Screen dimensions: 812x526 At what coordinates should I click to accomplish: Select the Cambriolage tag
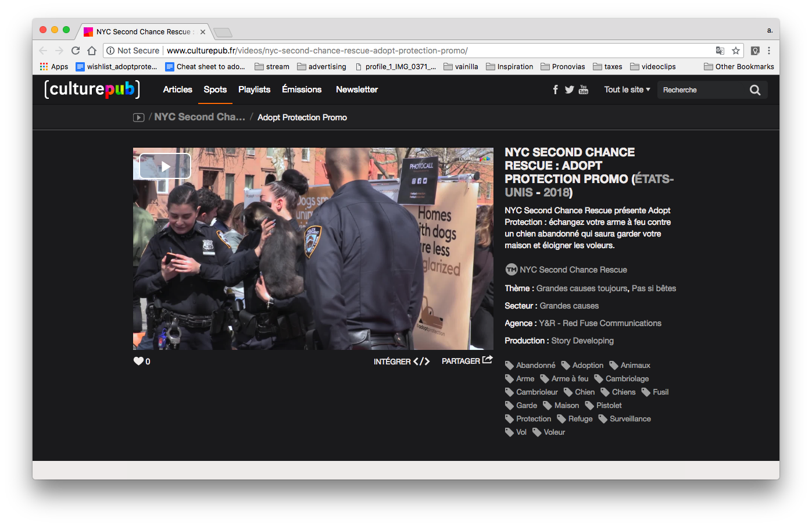tap(621, 378)
